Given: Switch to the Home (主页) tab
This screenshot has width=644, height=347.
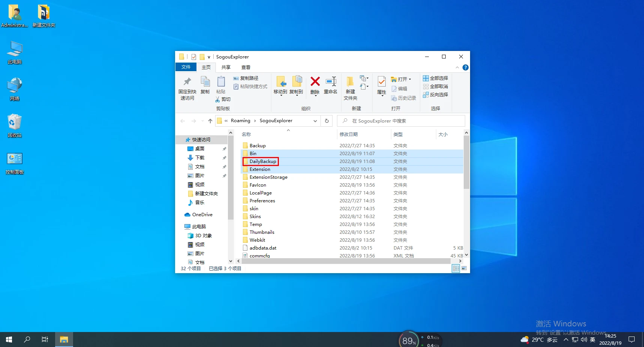Looking at the screenshot, I should [x=206, y=67].
